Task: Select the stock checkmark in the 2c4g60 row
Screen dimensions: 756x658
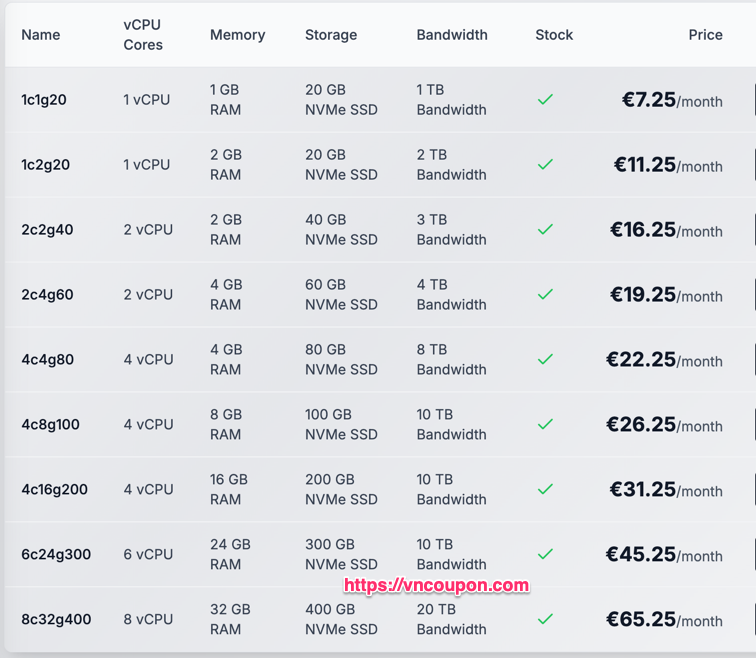Action: pyautogui.click(x=545, y=295)
